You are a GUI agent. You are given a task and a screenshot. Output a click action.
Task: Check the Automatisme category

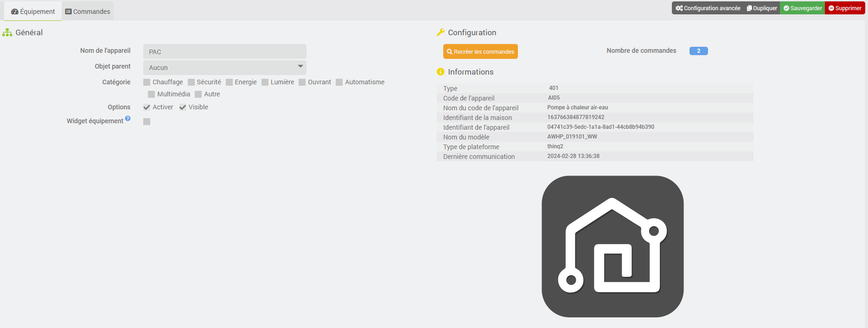(339, 82)
